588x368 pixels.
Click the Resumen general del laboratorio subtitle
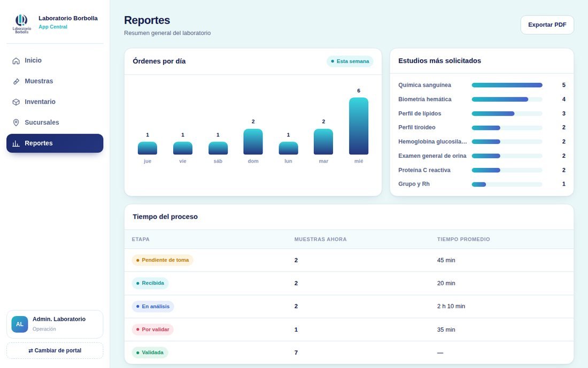pyautogui.click(x=167, y=33)
